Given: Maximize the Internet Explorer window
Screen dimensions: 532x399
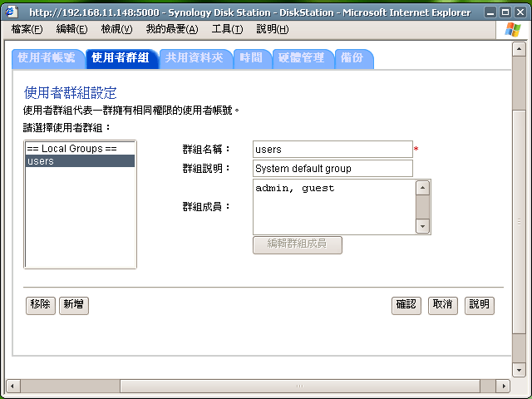Looking at the screenshot, I should tap(505, 12).
